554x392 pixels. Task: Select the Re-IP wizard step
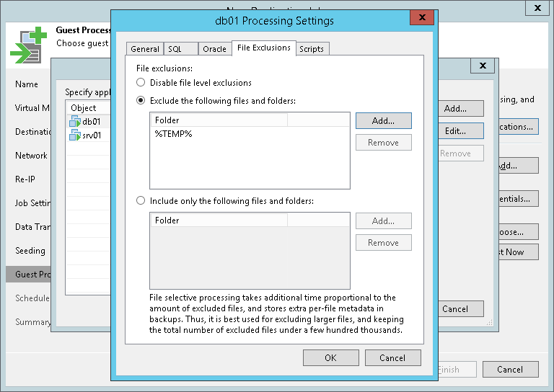click(27, 179)
